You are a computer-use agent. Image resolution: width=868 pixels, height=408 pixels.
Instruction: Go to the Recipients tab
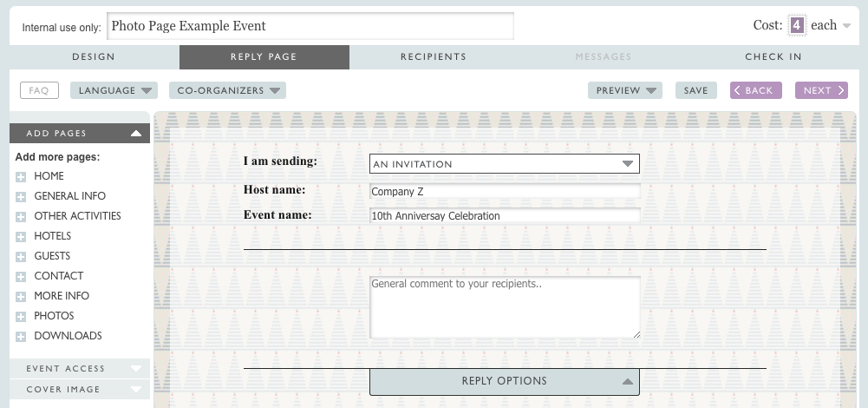tap(434, 57)
